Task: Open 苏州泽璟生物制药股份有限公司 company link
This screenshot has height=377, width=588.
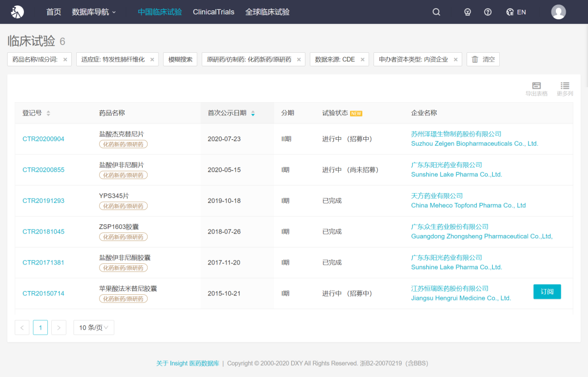Action: coord(456,134)
